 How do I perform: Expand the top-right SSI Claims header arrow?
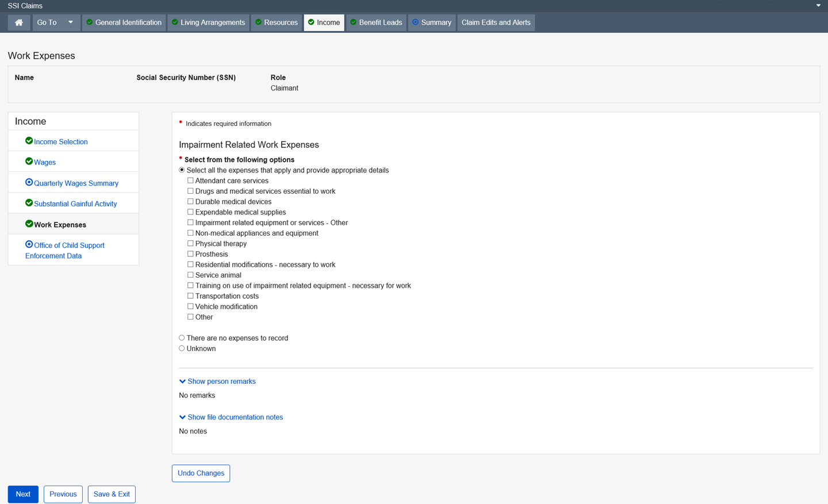818,6
